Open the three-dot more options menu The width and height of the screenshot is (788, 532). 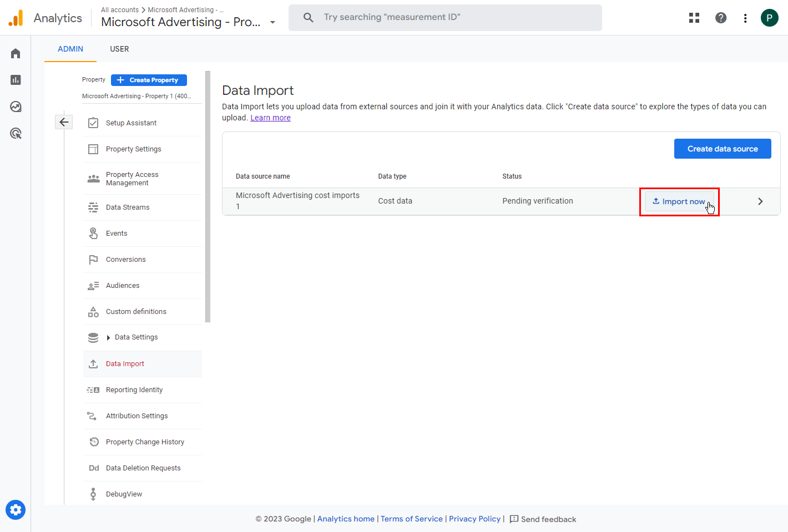[745, 18]
